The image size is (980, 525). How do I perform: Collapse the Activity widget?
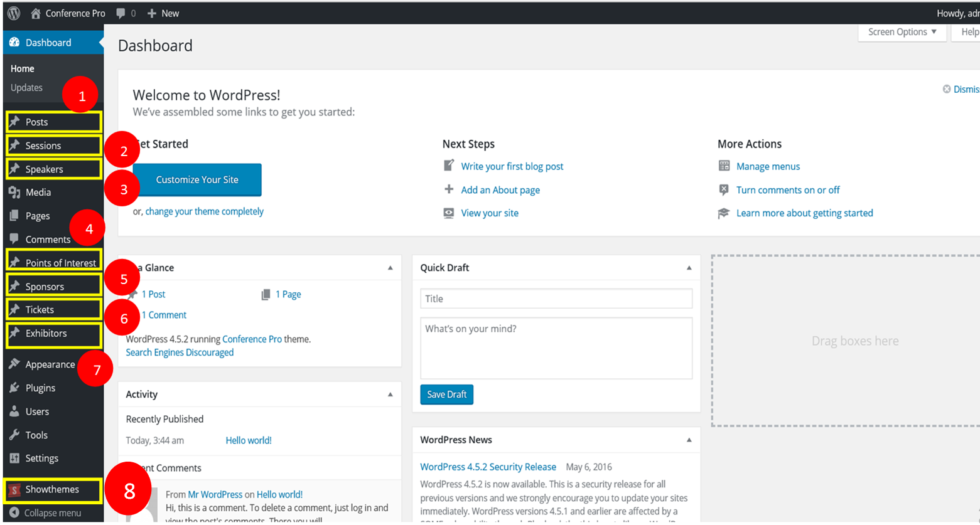390,395
